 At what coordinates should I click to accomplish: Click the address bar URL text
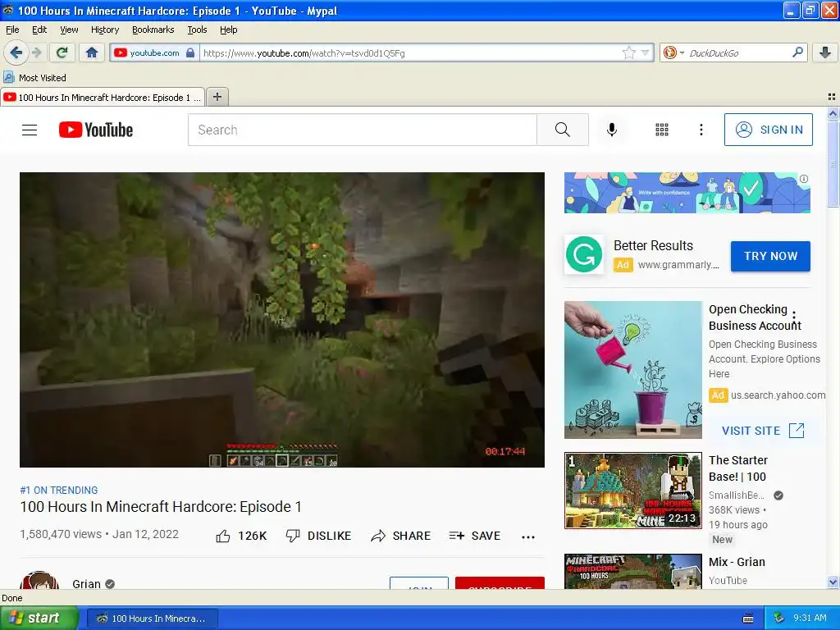(x=304, y=53)
